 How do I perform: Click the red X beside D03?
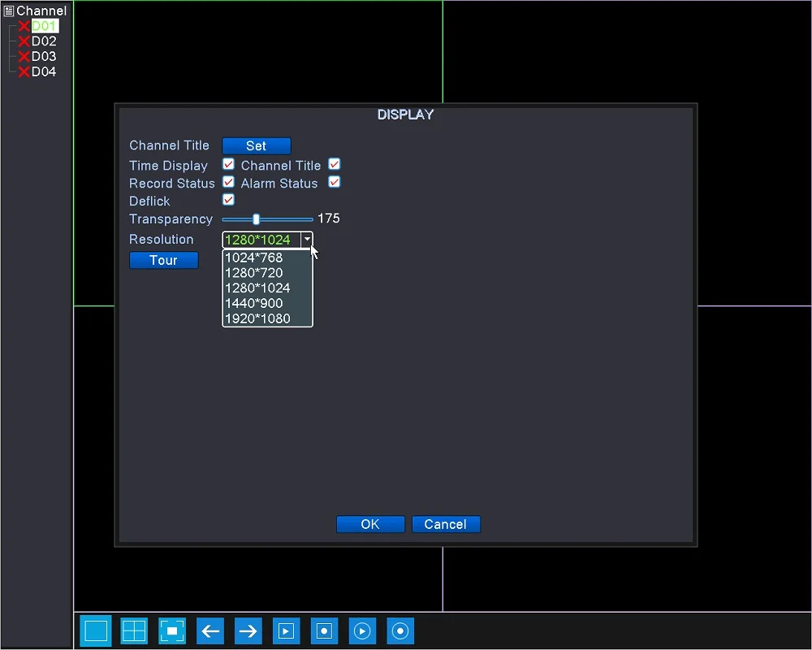24,57
